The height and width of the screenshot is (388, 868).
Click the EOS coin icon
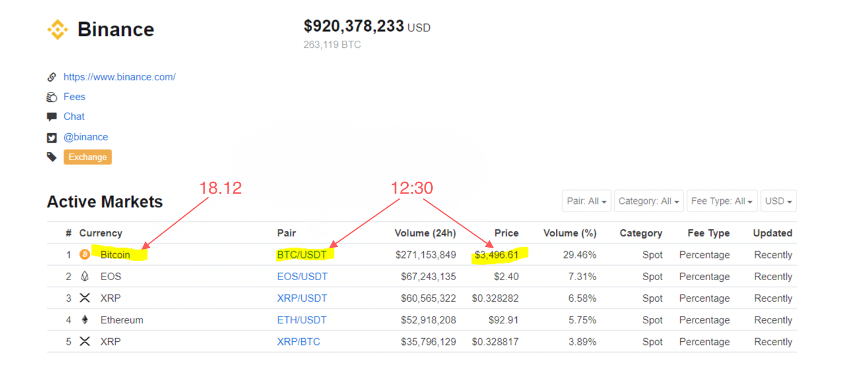pos(85,276)
